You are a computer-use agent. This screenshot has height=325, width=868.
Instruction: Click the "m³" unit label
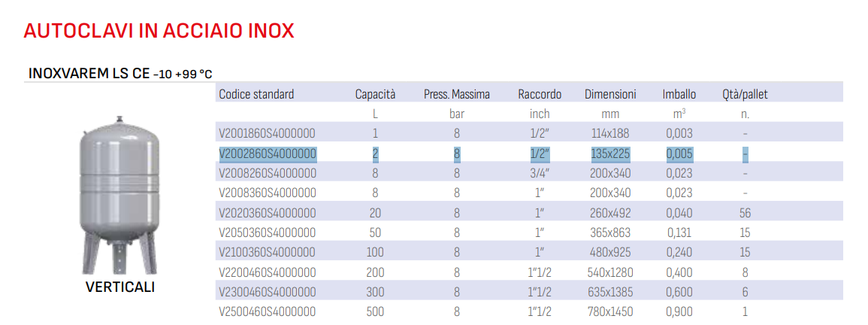coord(679,114)
